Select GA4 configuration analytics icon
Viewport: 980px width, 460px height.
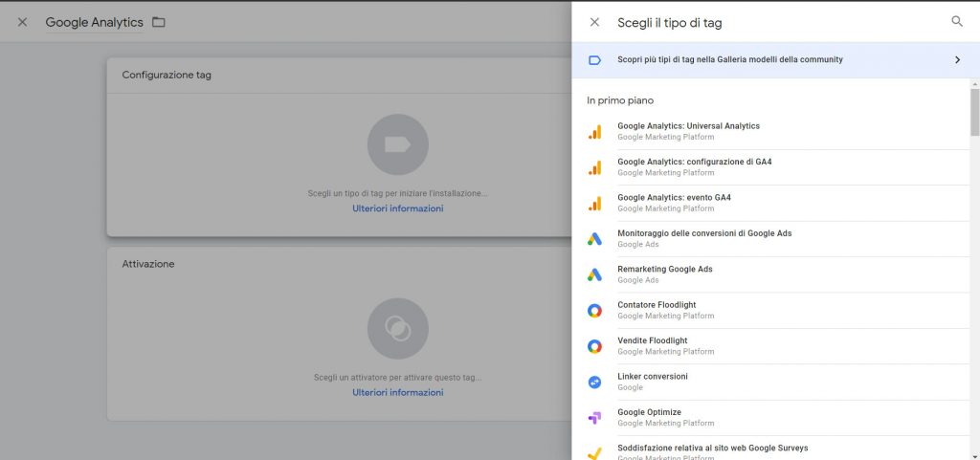point(595,167)
